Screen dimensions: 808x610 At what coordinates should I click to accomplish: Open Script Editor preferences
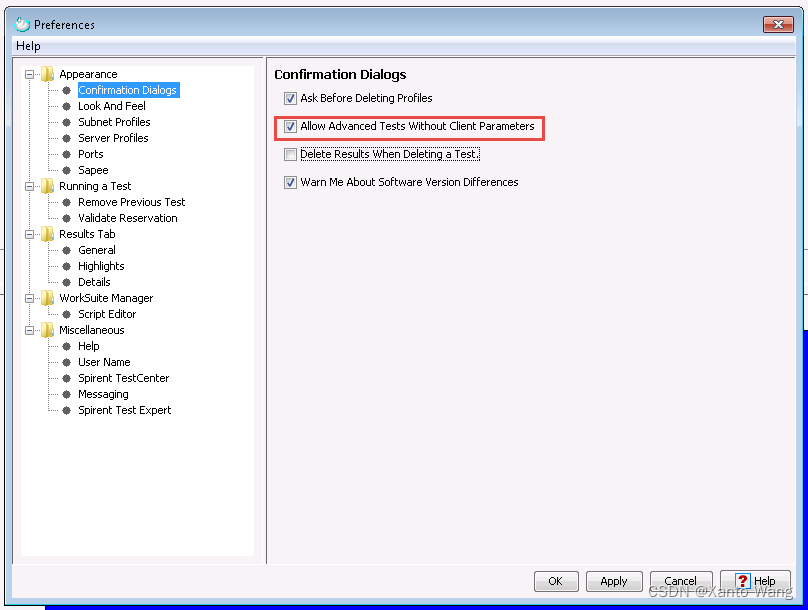tap(107, 314)
